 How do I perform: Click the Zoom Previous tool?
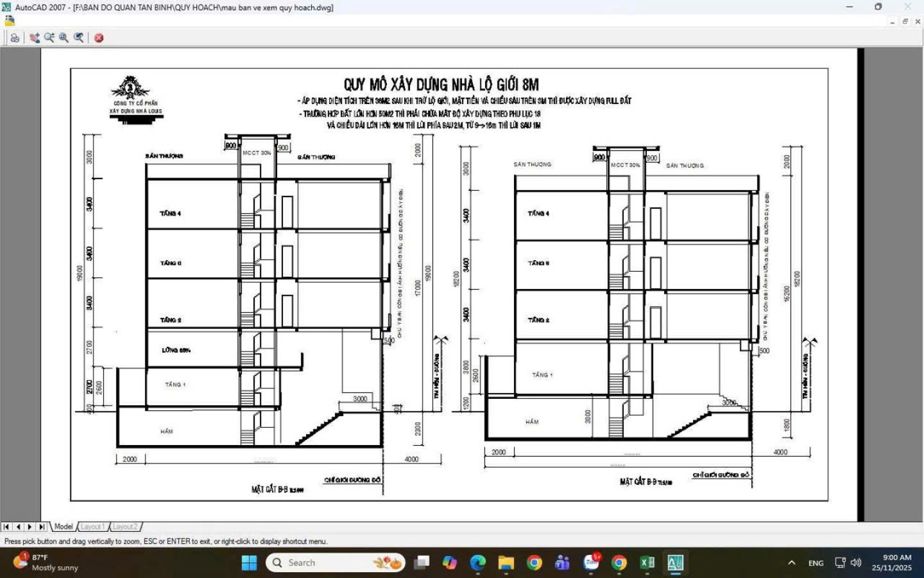(x=78, y=37)
